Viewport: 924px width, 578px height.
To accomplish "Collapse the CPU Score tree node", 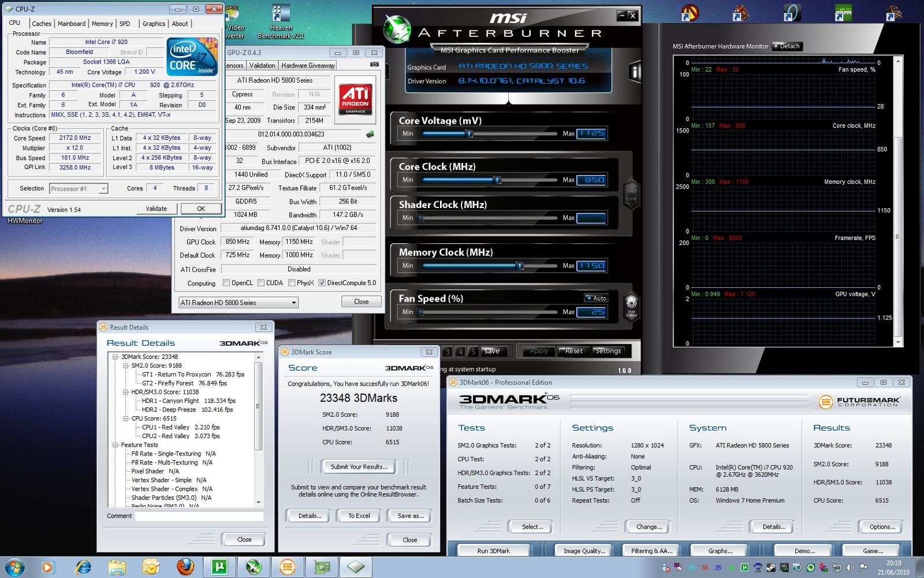I will click(125, 418).
